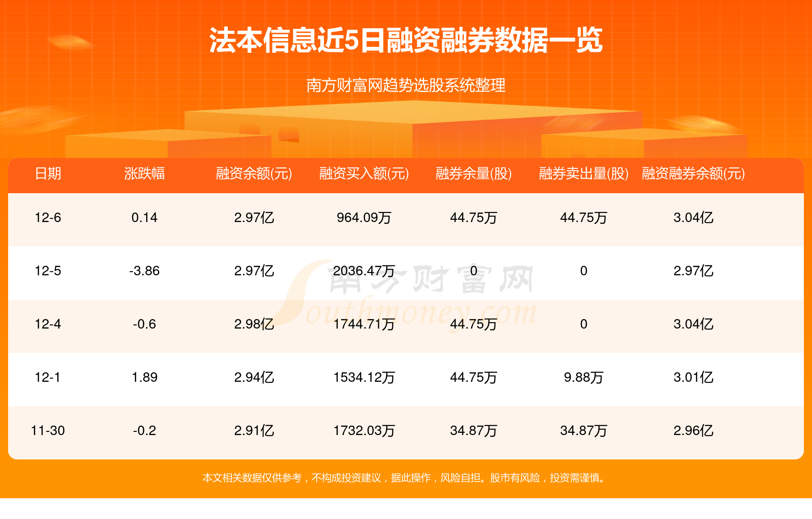
Task: Click 融资融券余额 3.04亿 in the 12-4 row
Action: coord(693,324)
